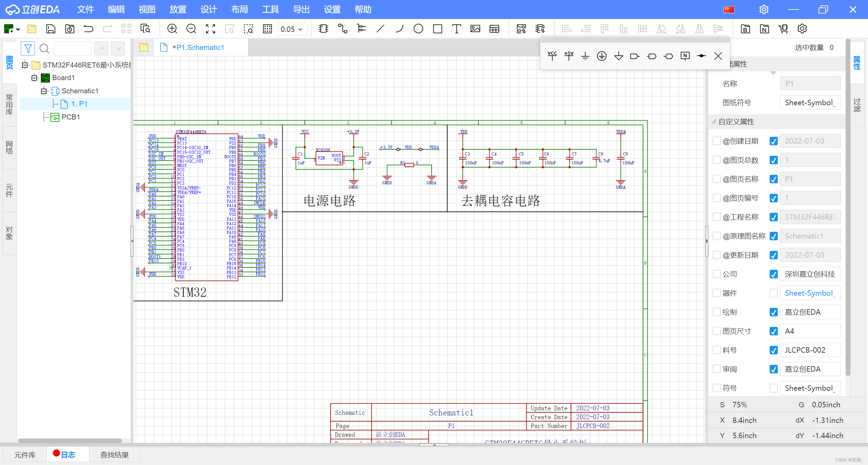
Task: Select the Circle drawing tool
Action: pyautogui.click(x=418, y=29)
